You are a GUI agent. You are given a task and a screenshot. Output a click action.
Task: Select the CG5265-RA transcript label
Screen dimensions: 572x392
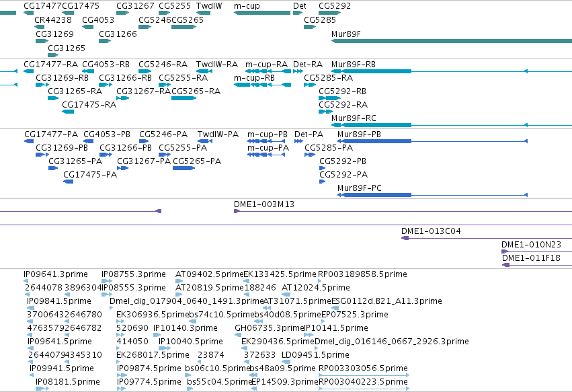click(x=196, y=91)
